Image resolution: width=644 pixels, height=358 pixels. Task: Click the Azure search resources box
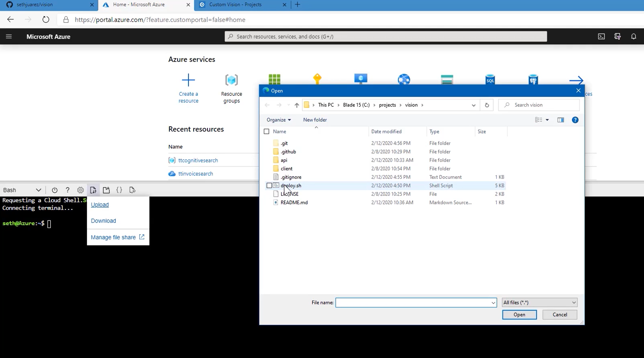[x=385, y=36]
